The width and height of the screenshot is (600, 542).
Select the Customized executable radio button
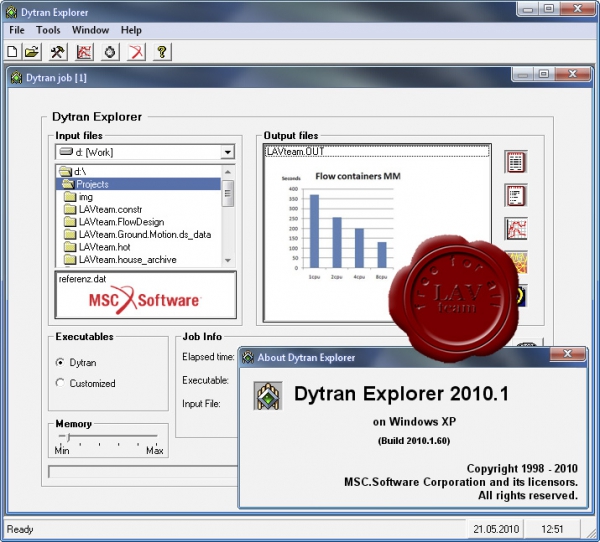(60, 382)
